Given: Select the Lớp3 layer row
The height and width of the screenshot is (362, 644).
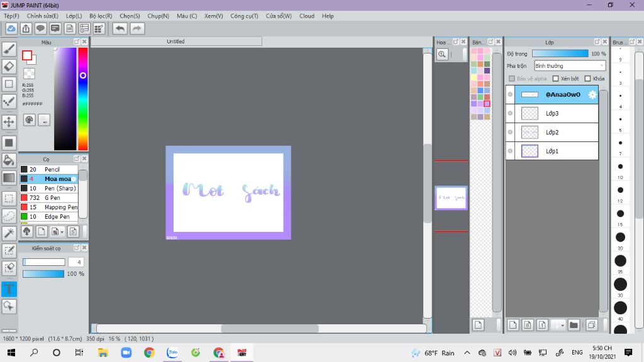Looking at the screenshot, I should point(552,113).
